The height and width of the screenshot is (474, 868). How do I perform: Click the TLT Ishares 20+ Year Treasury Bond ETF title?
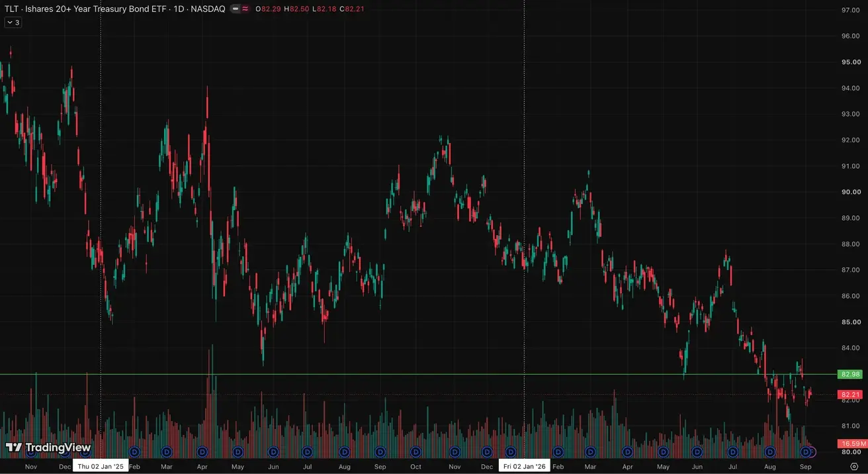[85, 9]
